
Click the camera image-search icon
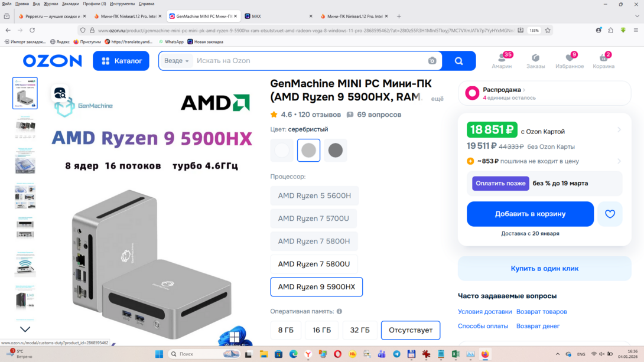tap(432, 61)
